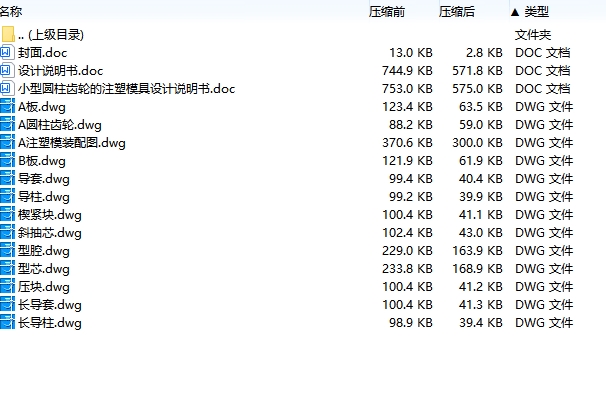Click the 2.8 KB compressed size cell
The image size is (606, 393).
[484, 53]
